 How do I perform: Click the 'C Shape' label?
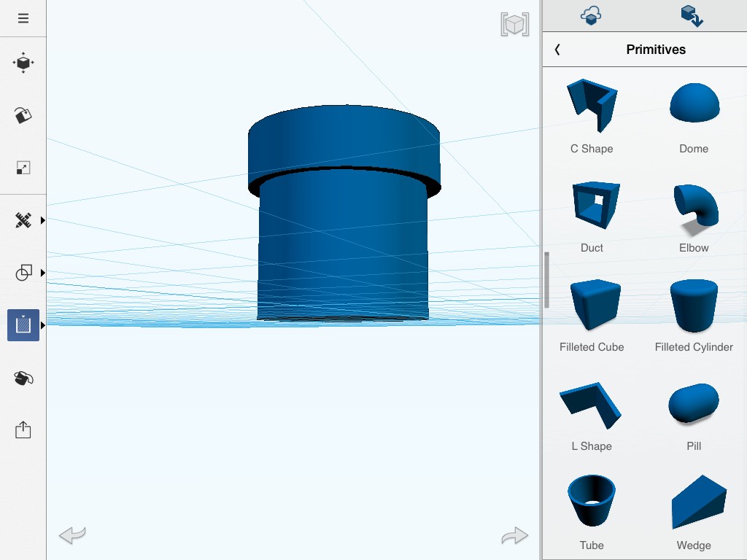click(x=592, y=149)
